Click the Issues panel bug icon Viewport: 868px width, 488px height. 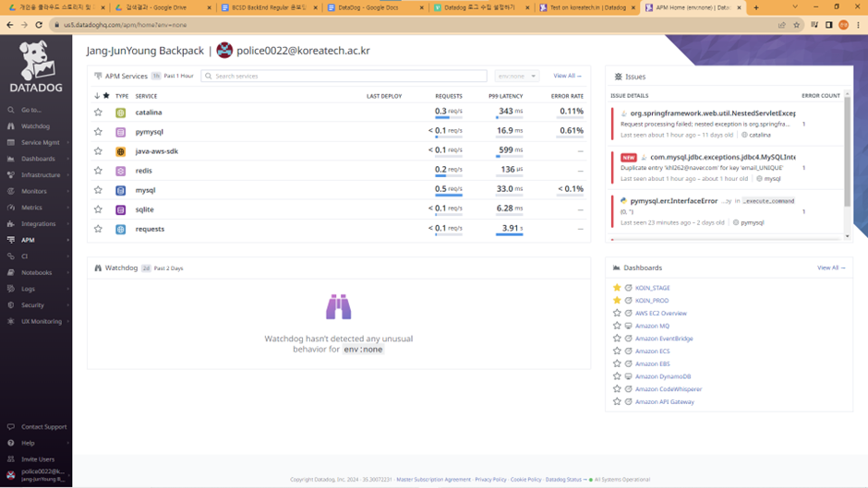click(x=619, y=77)
